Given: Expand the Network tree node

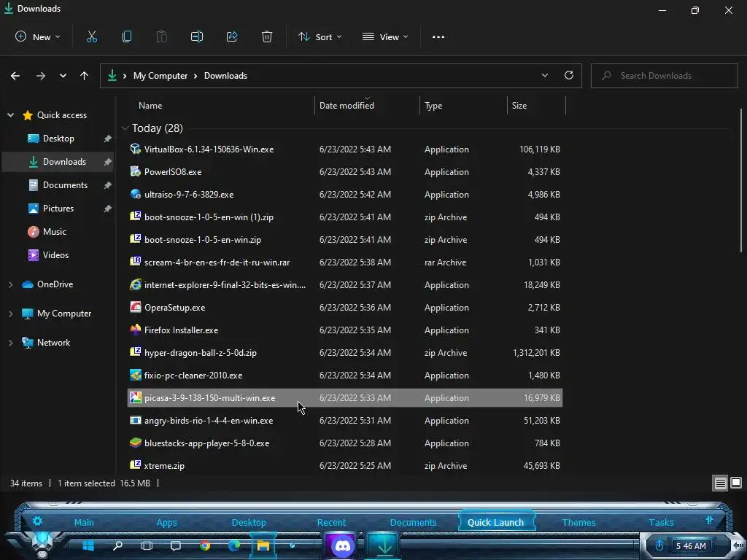Looking at the screenshot, I should 10,343.
